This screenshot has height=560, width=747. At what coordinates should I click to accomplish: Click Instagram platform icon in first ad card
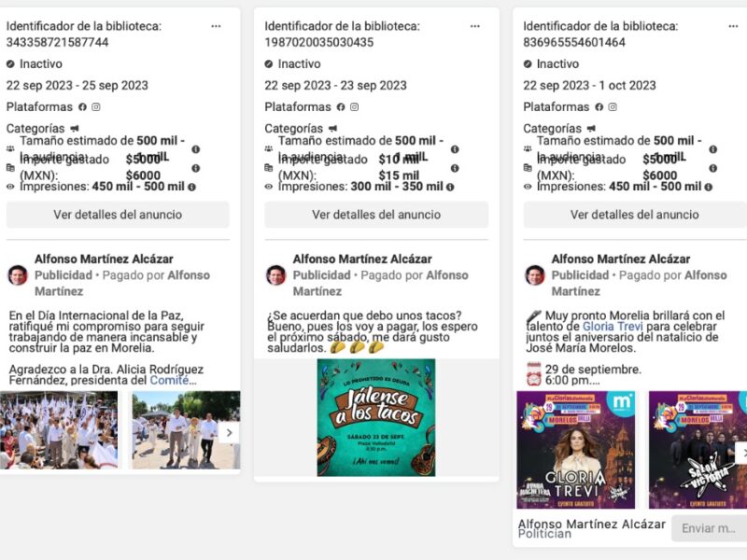pyautogui.click(x=96, y=107)
